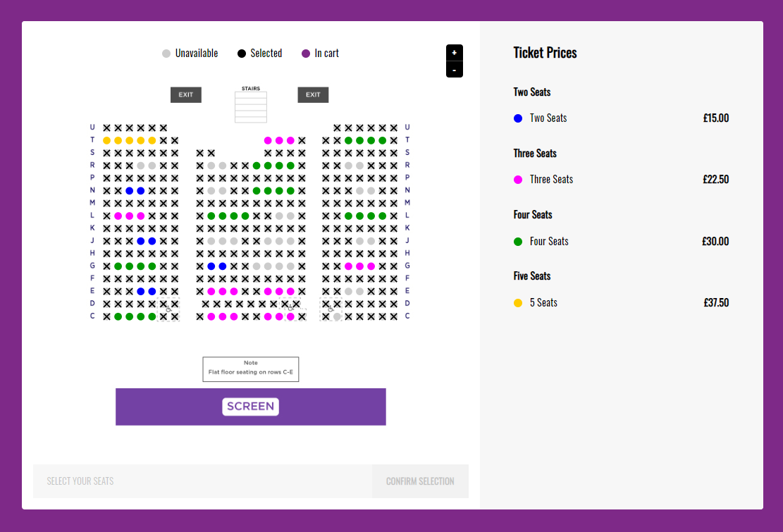The width and height of the screenshot is (783, 532).
Task: Click the purple In cart legend dot
Action: tap(306, 54)
